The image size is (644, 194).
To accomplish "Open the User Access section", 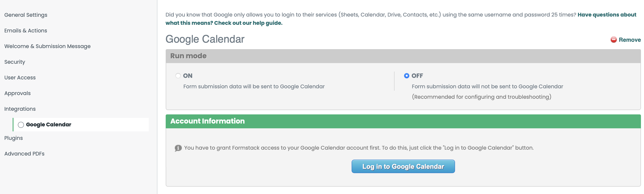I will click(20, 78).
